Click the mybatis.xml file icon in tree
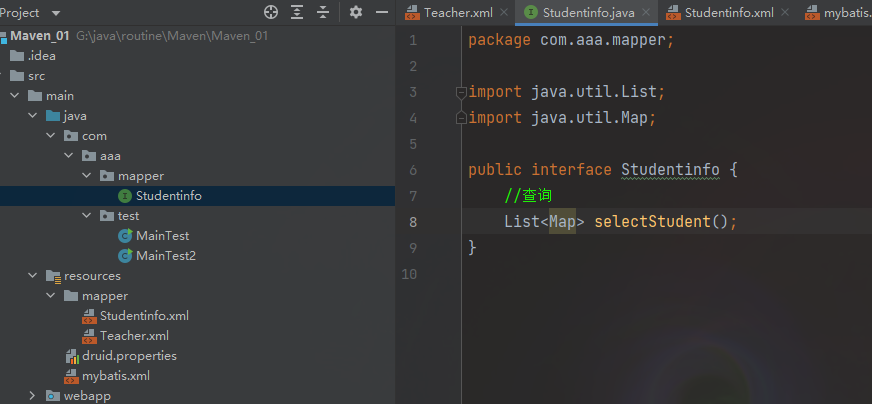The height and width of the screenshot is (404, 872). (72, 376)
